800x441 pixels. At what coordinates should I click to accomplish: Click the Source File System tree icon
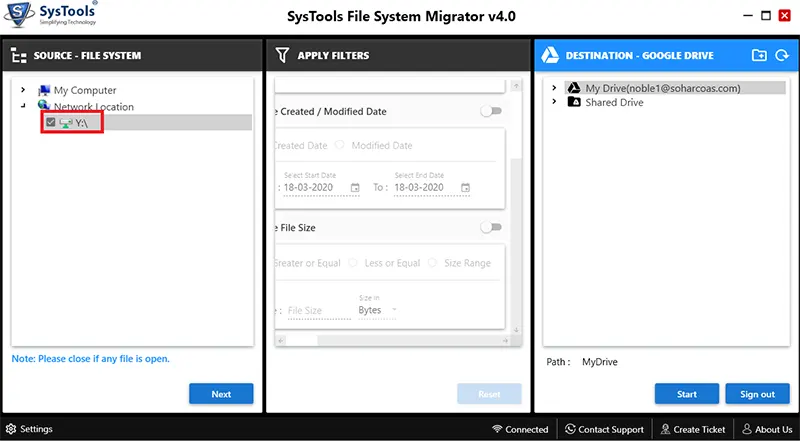click(x=19, y=55)
